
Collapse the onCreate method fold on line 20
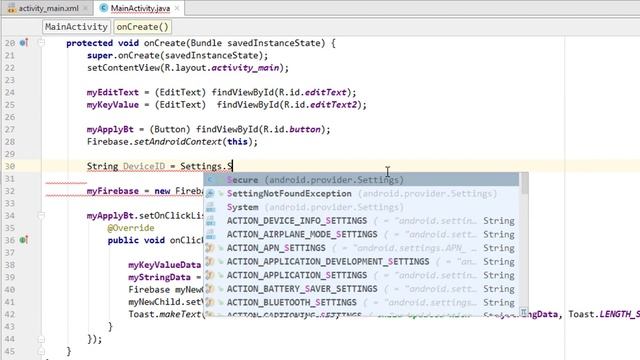[x=41, y=42]
